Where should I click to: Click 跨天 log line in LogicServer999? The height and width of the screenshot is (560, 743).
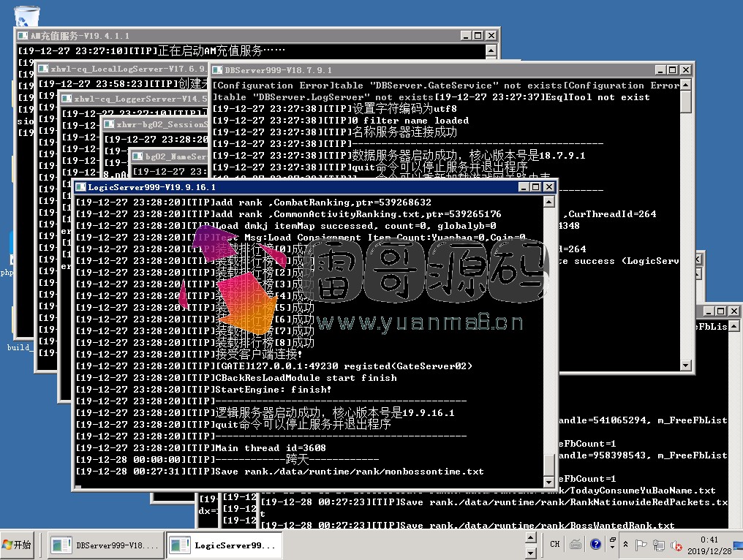pyautogui.click(x=227, y=459)
